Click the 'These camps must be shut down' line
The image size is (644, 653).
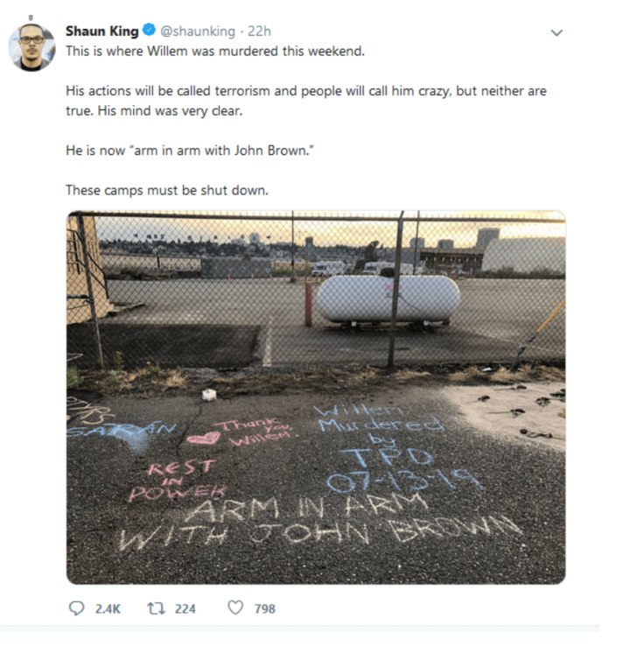[167, 190]
